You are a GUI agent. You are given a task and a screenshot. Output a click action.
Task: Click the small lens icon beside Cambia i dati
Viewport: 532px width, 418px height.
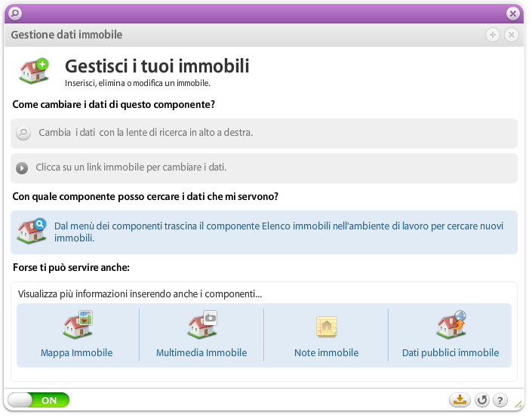click(x=23, y=133)
